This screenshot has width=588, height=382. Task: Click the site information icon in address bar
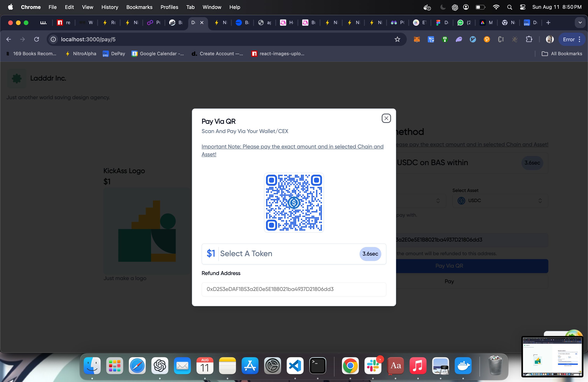coord(53,39)
